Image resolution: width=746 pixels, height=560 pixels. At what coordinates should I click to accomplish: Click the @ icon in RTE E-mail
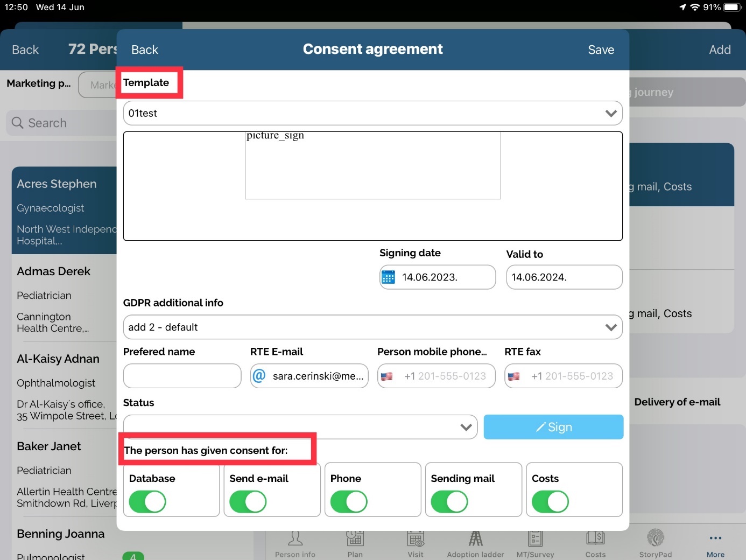(x=259, y=376)
